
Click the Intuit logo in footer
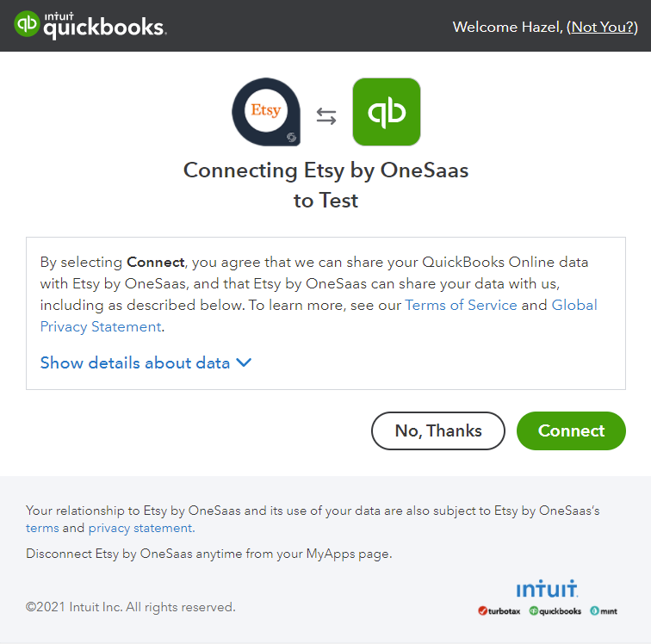coord(547,589)
